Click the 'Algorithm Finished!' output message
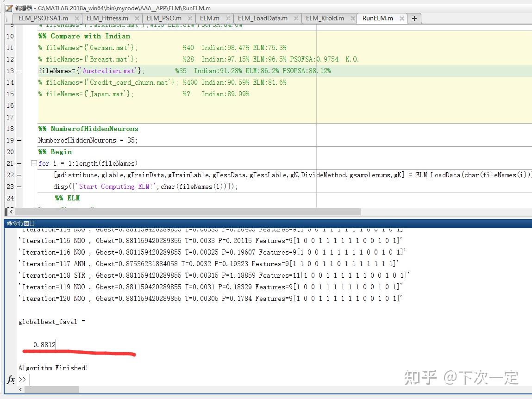 click(x=53, y=368)
